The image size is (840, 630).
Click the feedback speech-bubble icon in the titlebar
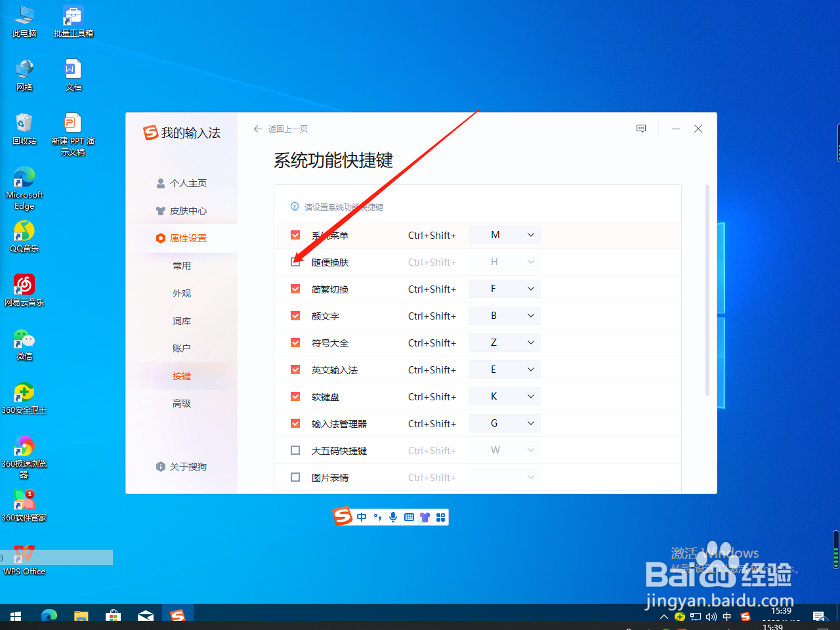[x=641, y=129]
